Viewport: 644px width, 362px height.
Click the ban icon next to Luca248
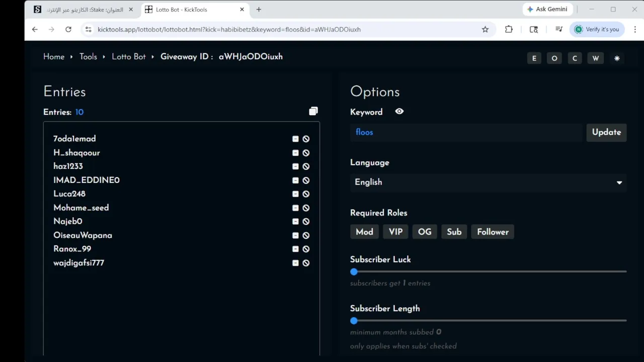(x=306, y=194)
